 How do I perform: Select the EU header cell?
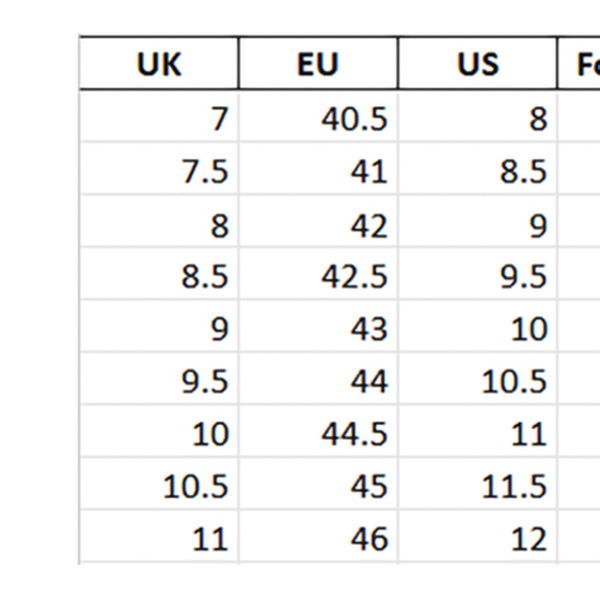tap(318, 64)
